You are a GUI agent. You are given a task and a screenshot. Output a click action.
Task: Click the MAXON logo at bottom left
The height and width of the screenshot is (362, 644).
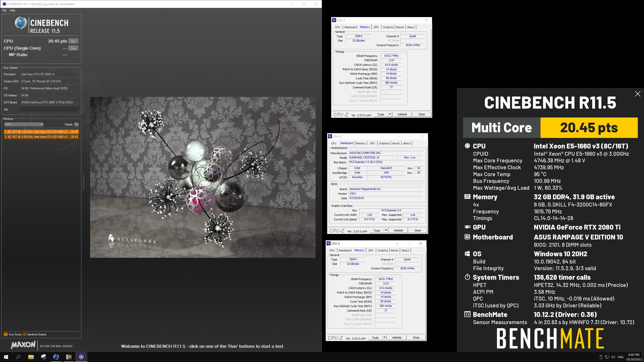[x=23, y=345]
